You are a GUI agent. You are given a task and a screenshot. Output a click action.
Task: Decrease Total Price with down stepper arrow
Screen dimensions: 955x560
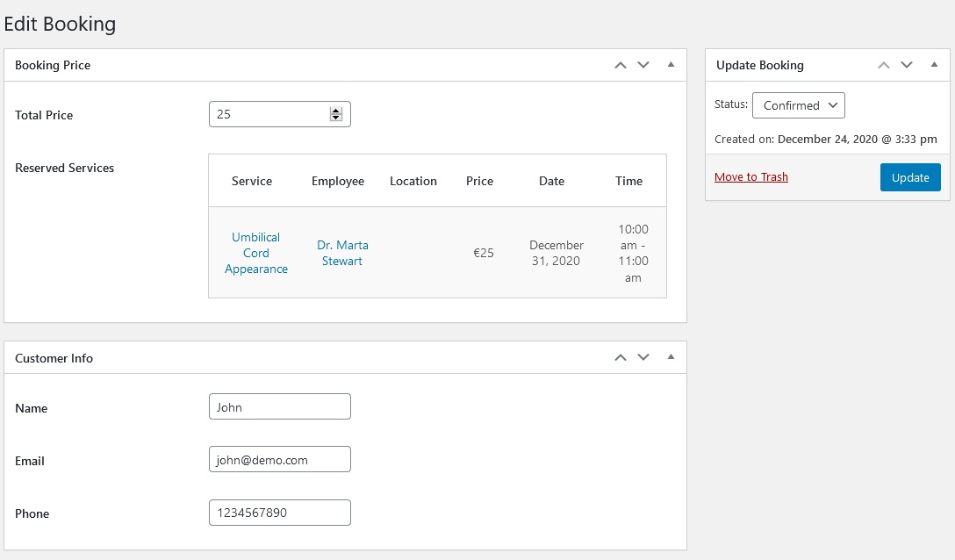point(335,118)
